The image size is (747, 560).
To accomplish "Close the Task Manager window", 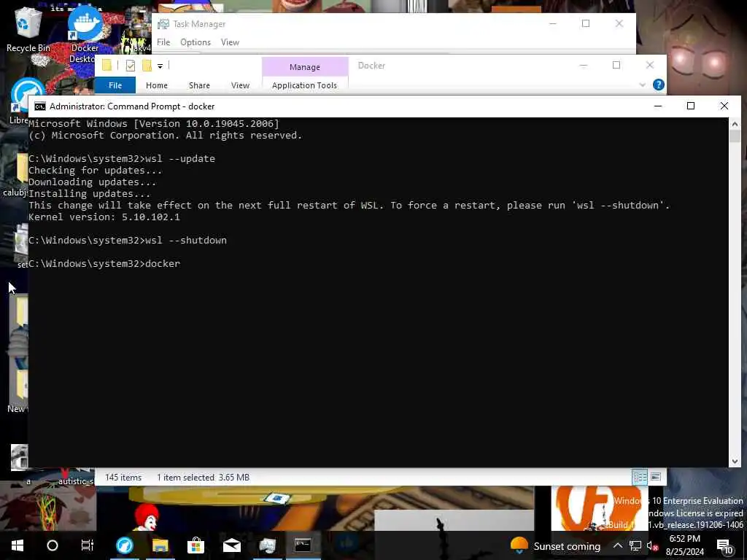I will 619,24.
